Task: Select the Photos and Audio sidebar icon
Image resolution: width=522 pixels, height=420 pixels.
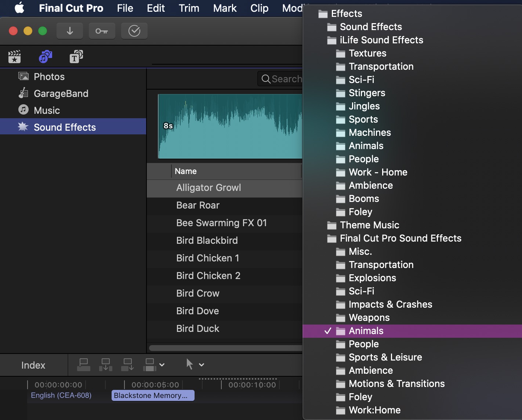Action: point(46,57)
